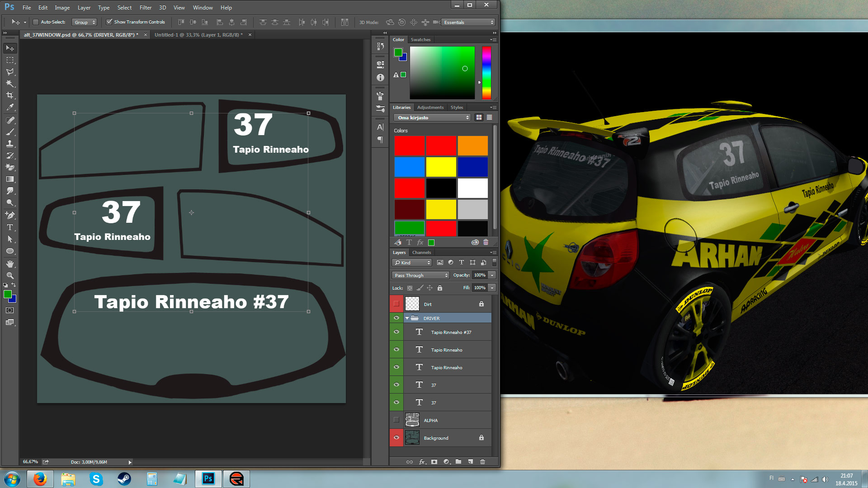
Task: Create a new group folder icon
Action: [458, 462]
